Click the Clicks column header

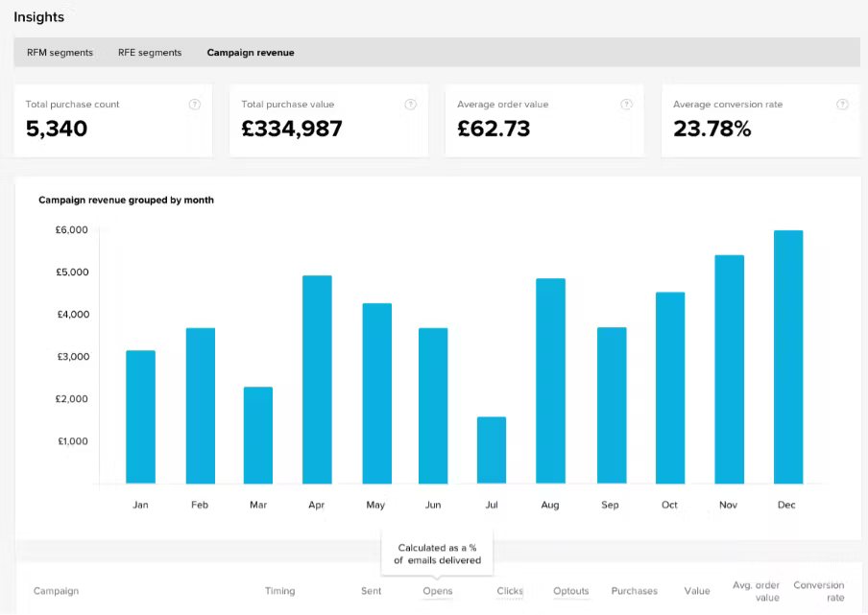(510, 591)
